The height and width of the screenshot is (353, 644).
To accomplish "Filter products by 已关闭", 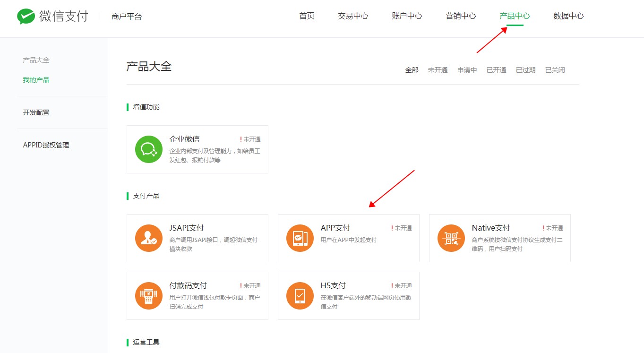I will [555, 70].
